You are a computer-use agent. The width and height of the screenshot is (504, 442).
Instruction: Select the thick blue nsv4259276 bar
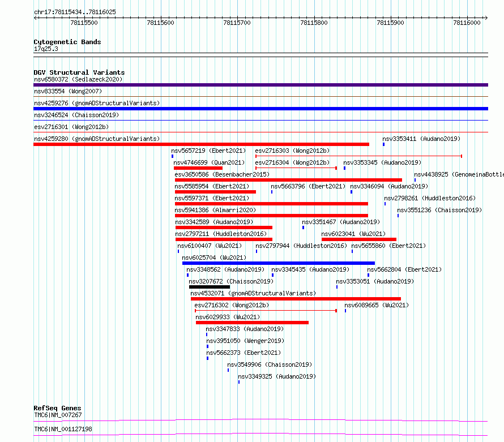[x=260, y=109]
